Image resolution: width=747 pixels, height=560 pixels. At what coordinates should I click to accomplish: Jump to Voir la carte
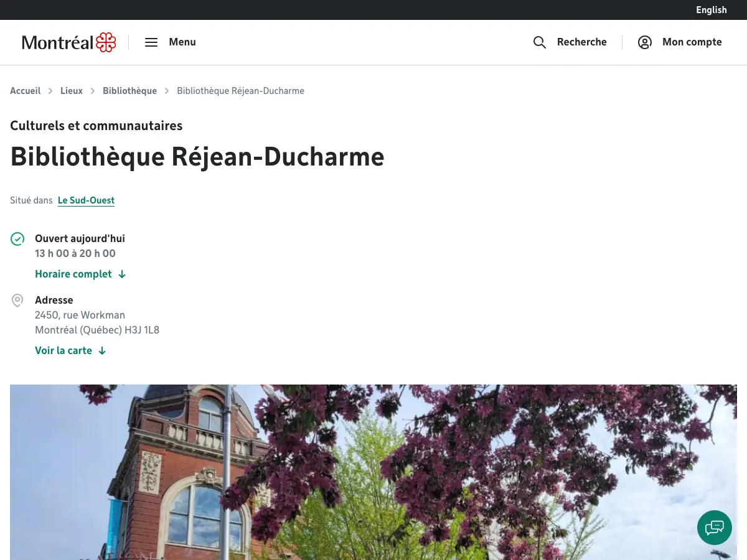click(x=63, y=351)
